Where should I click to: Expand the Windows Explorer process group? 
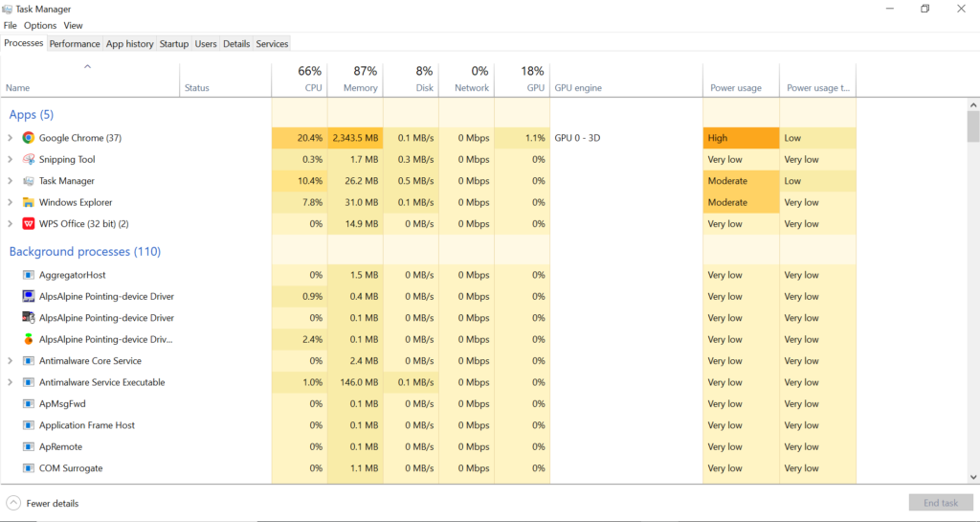tap(11, 203)
